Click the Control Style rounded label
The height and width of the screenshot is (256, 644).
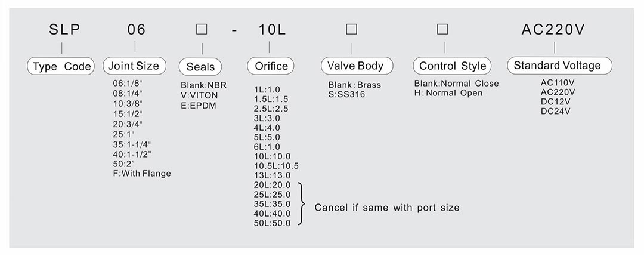click(453, 66)
